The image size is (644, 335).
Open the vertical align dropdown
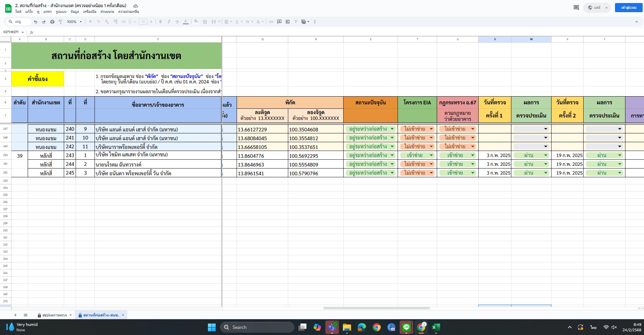(239, 22)
